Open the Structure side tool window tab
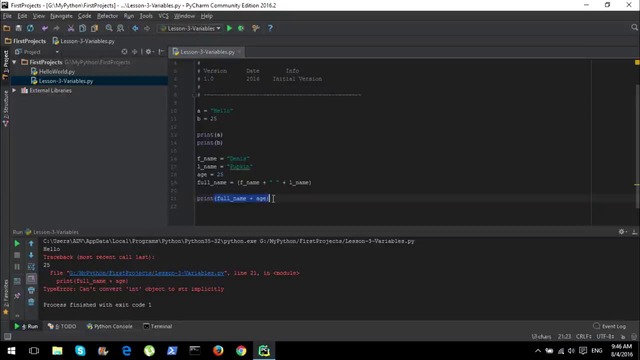The width and height of the screenshot is (640, 360). [x=6, y=108]
